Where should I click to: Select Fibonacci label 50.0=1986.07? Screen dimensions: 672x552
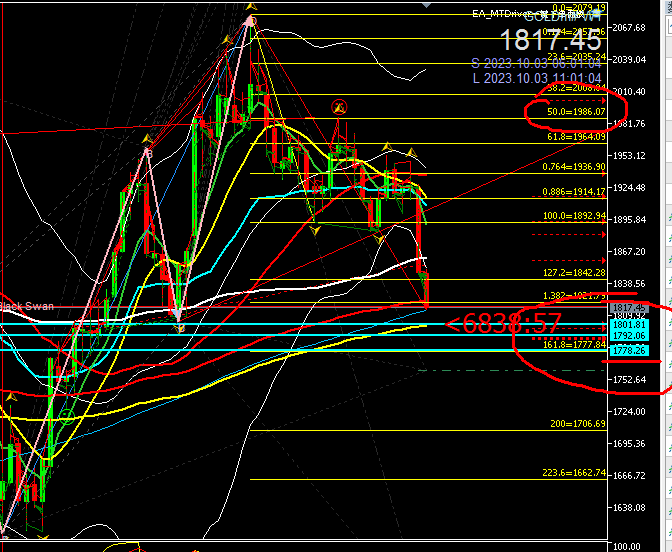[x=576, y=112]
